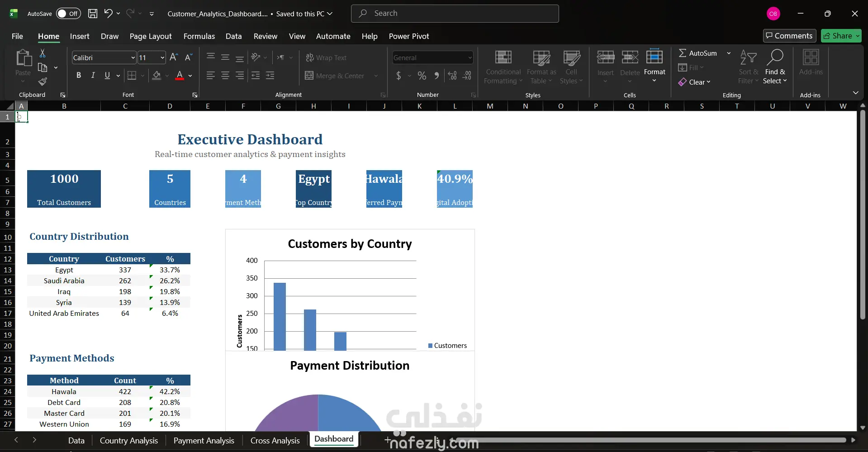Screen dimensions: 868x452
Task: Toggle Bold formatting
Action: [x=79, y=76]
